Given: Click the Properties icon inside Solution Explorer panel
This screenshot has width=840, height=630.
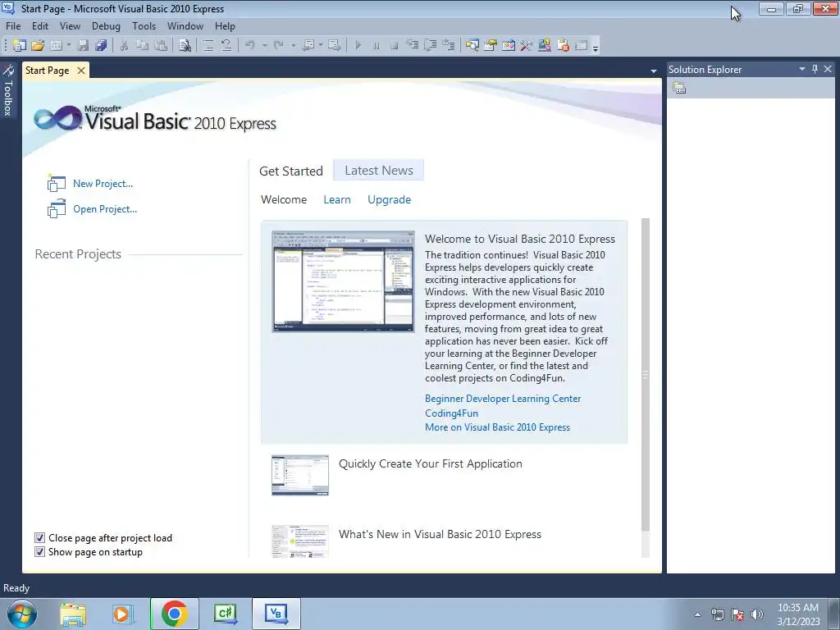Looking at the screenshot, I should point(679,88).
